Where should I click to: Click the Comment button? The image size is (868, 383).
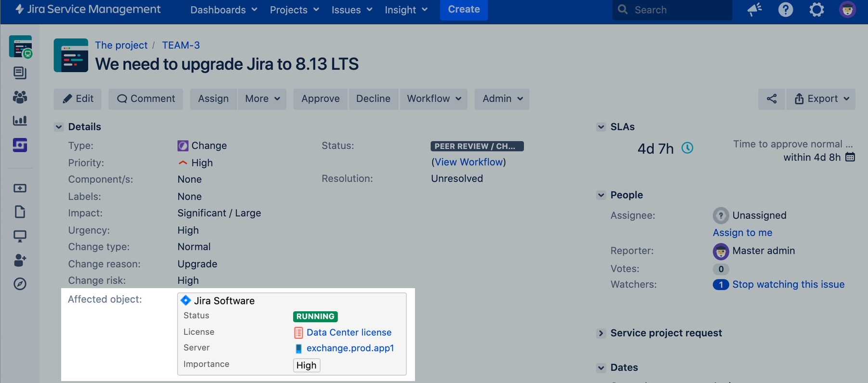coord(145,99)
